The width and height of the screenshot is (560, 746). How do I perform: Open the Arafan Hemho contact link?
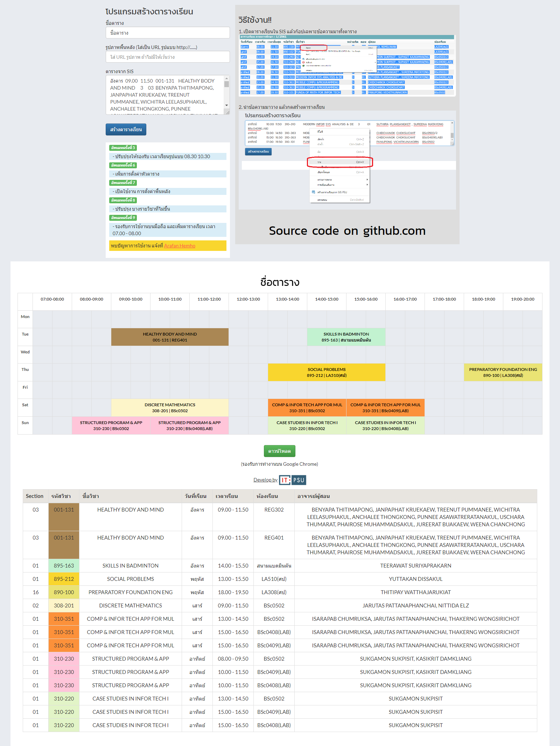tap(180, 246)
